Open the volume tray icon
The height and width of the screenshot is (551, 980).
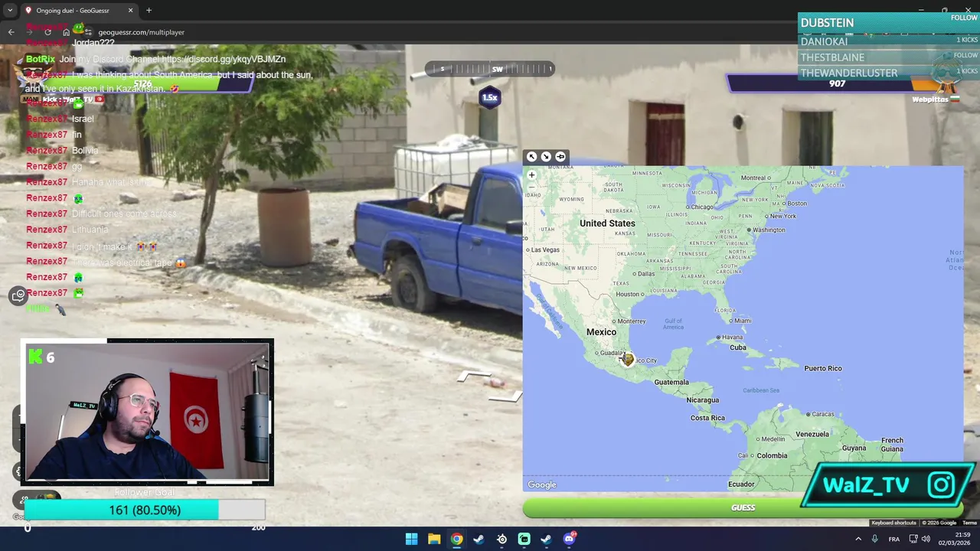[926, 539]
